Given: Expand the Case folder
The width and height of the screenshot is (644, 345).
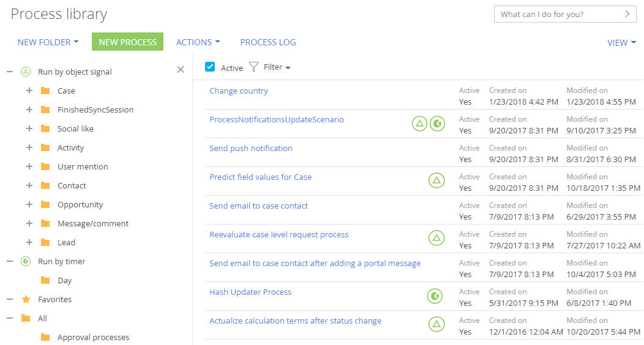Looking at the screenshot, I should coord(29,91).
